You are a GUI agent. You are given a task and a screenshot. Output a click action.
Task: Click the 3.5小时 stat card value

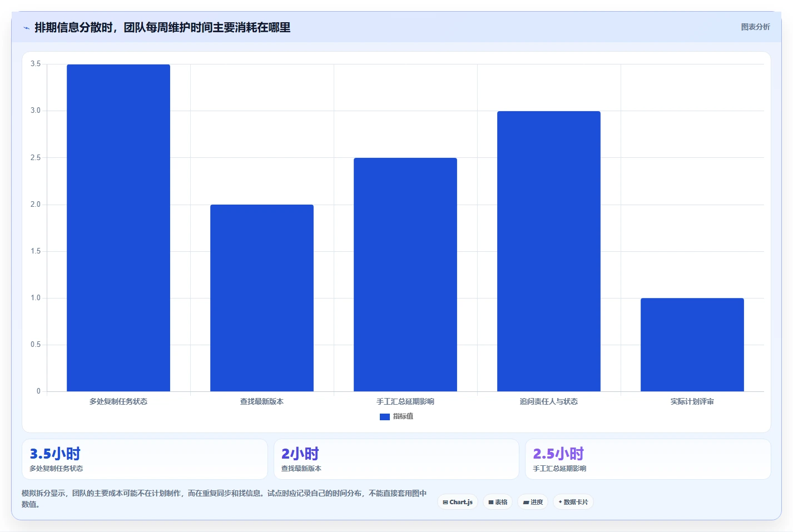(x=55, y=454)
